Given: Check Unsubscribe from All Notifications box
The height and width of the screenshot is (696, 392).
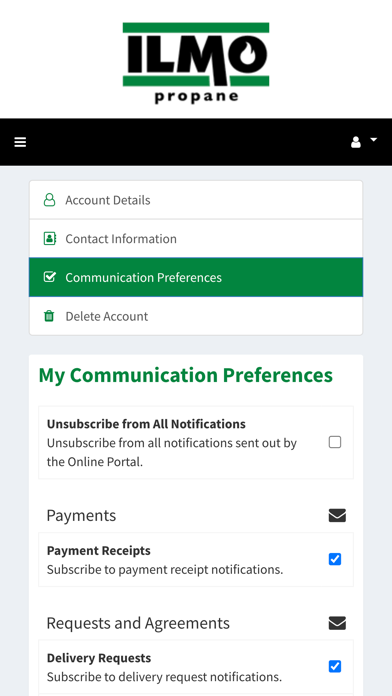Looking at the screenshot, I should point(335,442).
